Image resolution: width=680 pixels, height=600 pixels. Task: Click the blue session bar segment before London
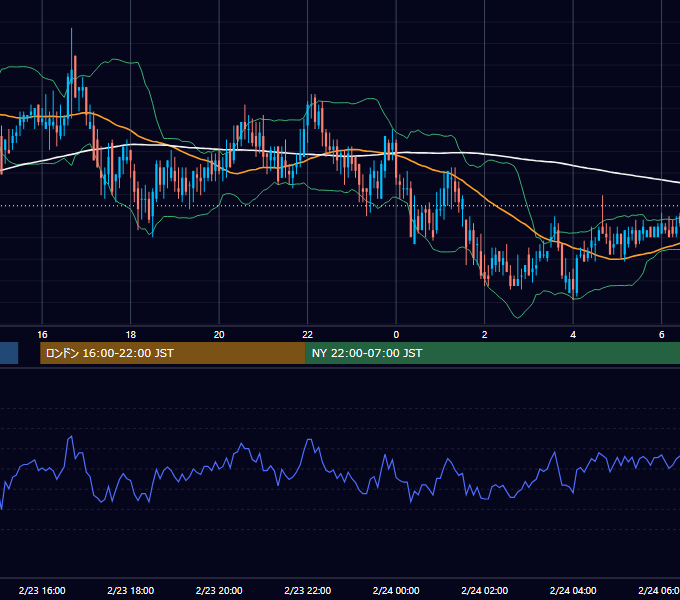(x=9, y=353)
